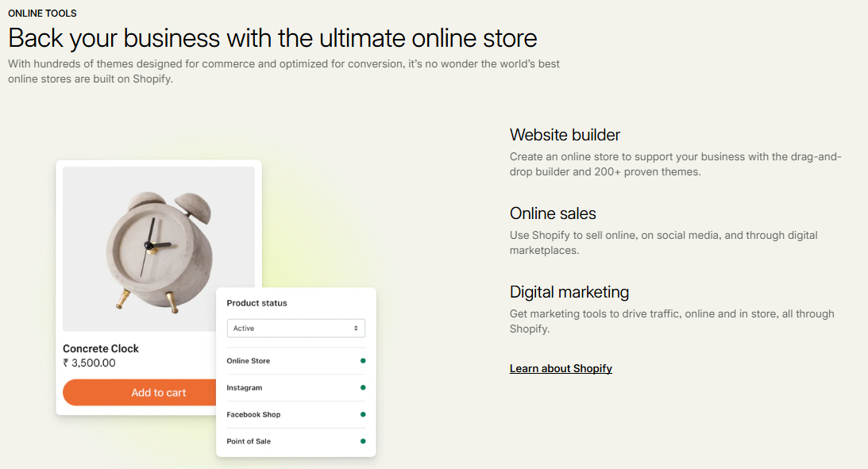Choose the Facebook Shop channel label
This screenshot has width=868, height=469.
tap(253, 414)
